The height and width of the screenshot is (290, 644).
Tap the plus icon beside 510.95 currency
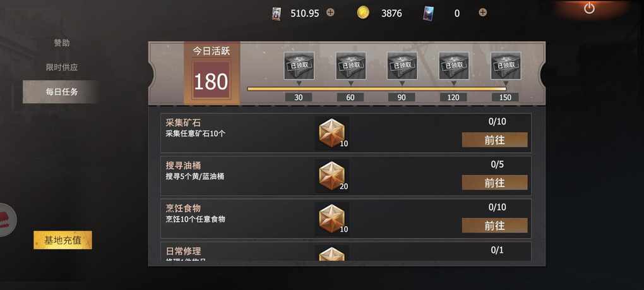point(330,13)
